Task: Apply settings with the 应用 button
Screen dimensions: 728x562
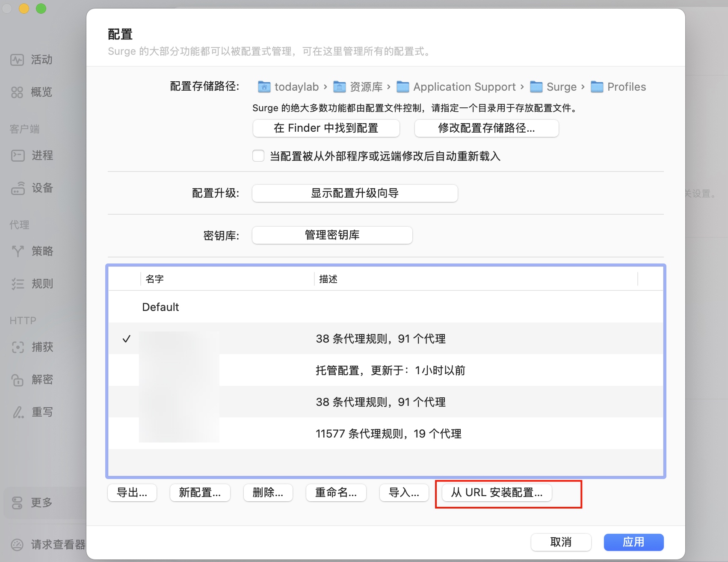Action: 633,542
